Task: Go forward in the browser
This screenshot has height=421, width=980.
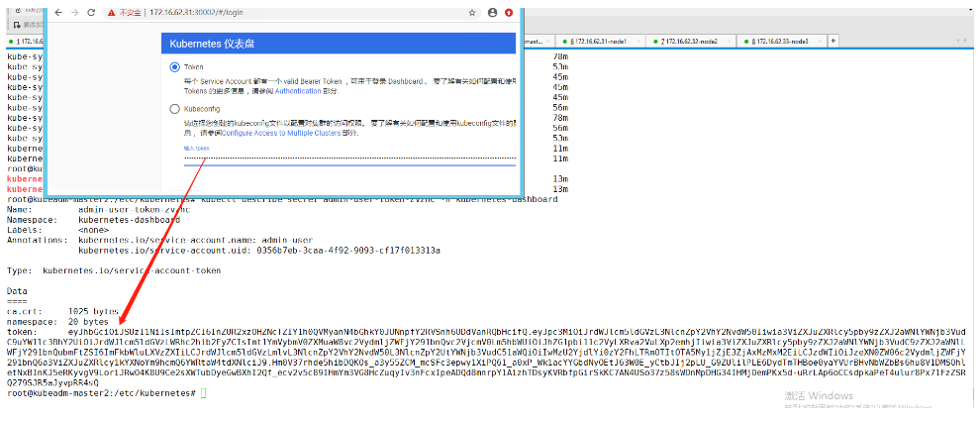Action: pyautogui.click(x=75, y=13)
